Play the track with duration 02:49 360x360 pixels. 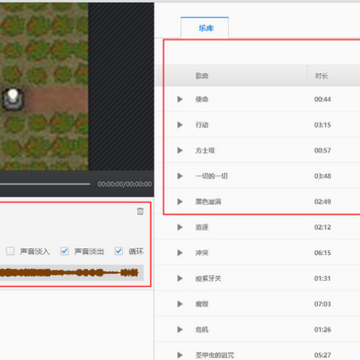180,202
